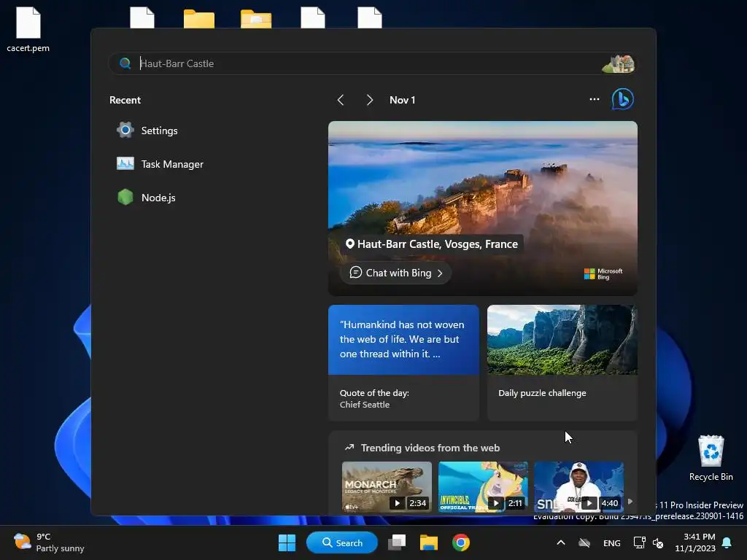Screen dimensions: 747x560
Task: Open notifications bell icon
Action: [x=727, y=542]
